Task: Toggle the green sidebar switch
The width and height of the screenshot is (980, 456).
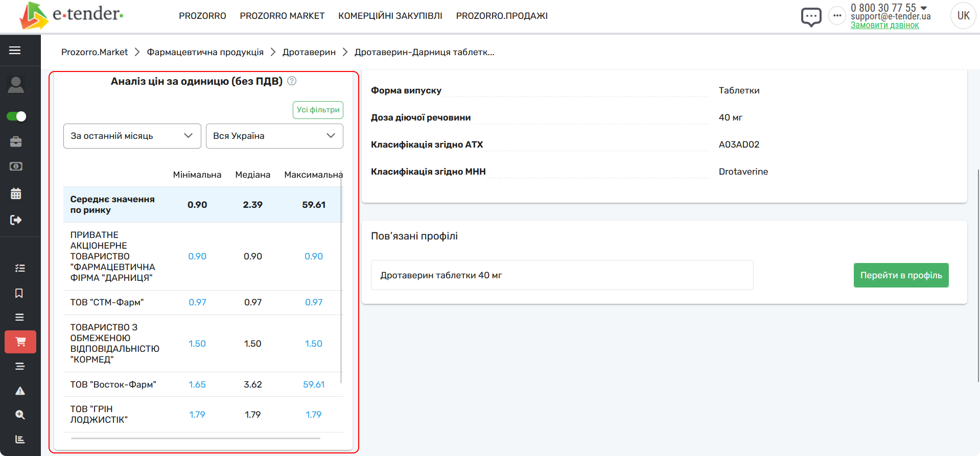Action: pos(16,116)
